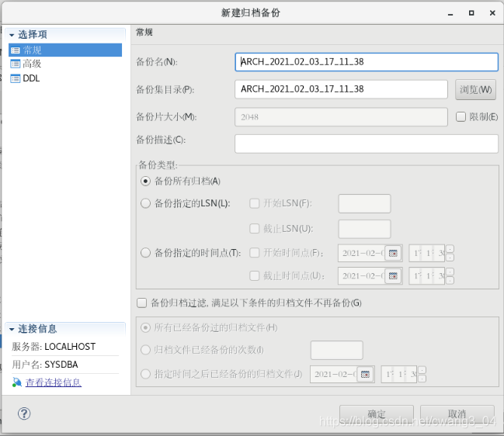
Task: Click the 开始时间点 date field
Action: pos(362,254)
